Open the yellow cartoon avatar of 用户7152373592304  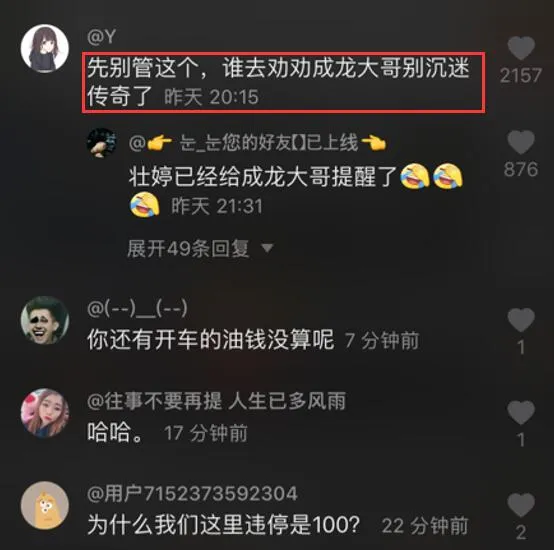coord(45,505)
